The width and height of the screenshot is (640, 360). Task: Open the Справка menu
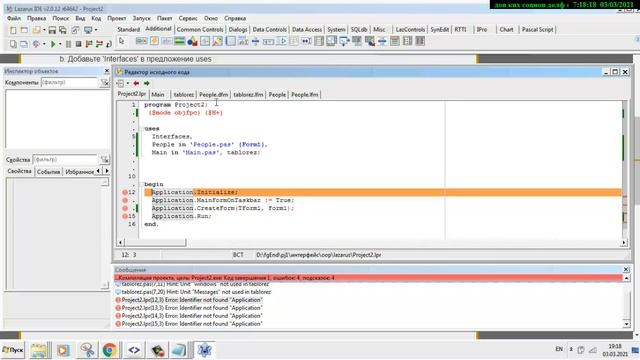coord(235,18)
